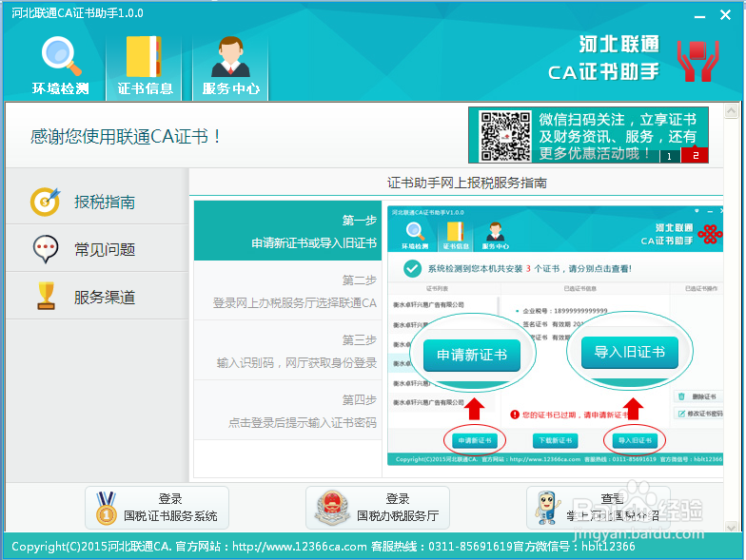Open the 环境检测 magnifier tool
The image size is (746, 560).
point(61,65)
